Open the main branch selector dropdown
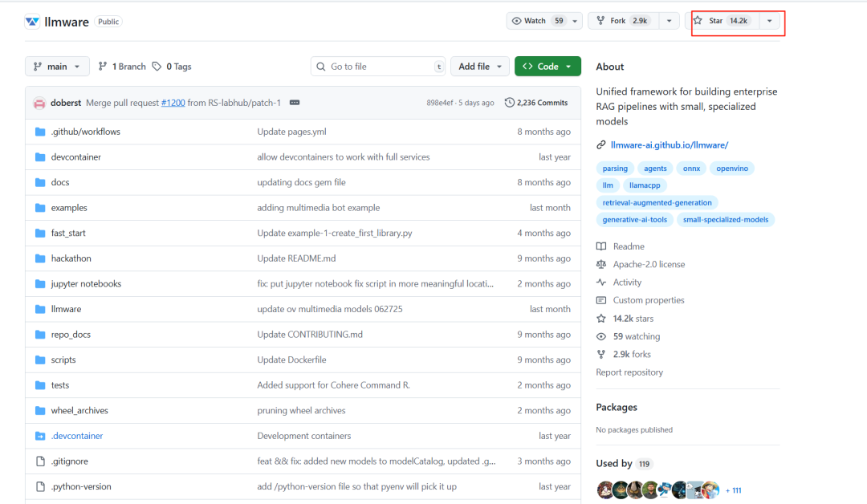Image resolution: width=867 pixels, height=504 pixels. coord(56,67)
